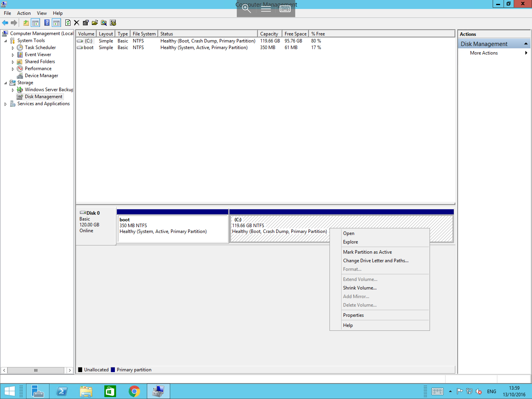Click the Performance monitor icon

(20, 69)
